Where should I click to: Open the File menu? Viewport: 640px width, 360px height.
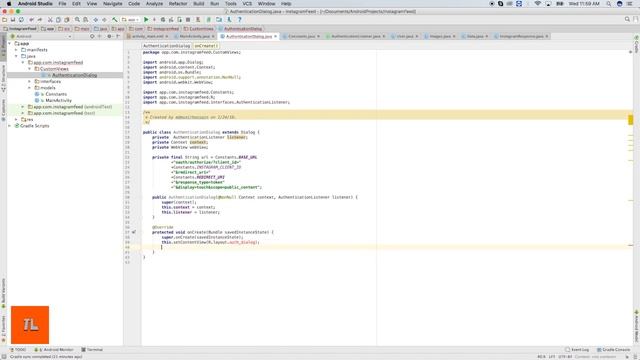(62, 4)
